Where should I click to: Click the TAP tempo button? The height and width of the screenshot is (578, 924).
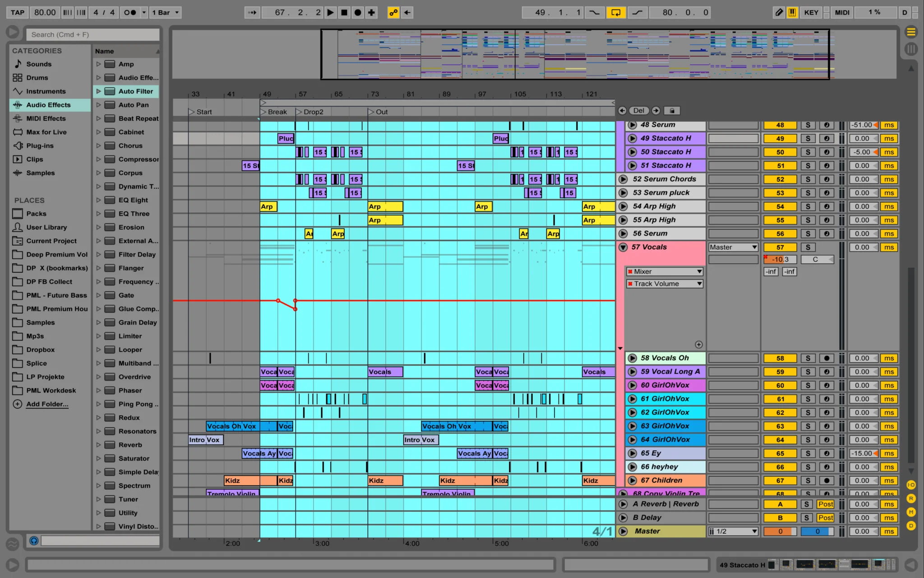pos(18,13)
